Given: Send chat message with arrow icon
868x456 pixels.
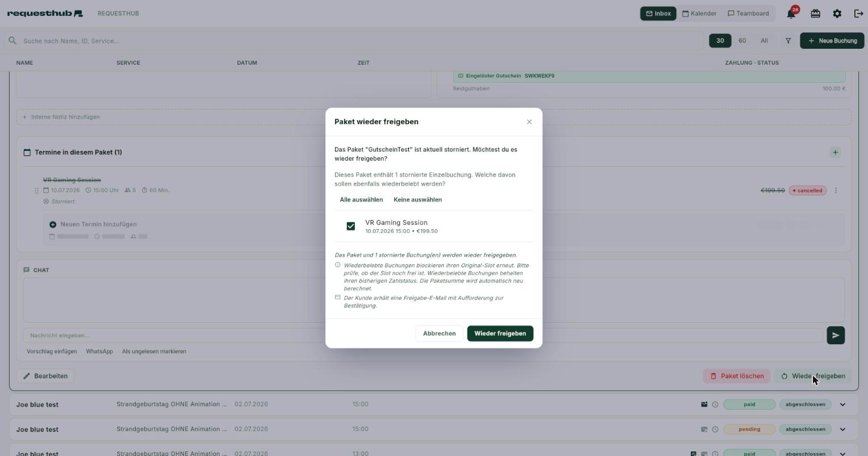Looking at the screenshot, I should [836, 335].
